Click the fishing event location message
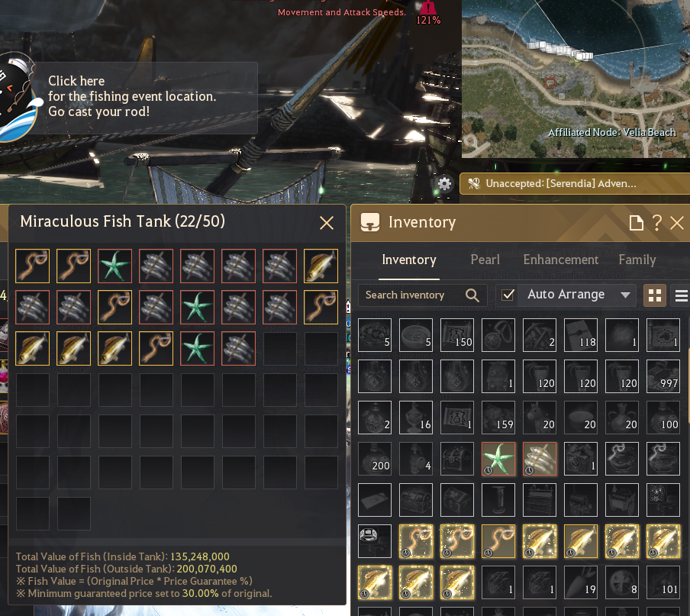690x616 pixels. (132, 96)
